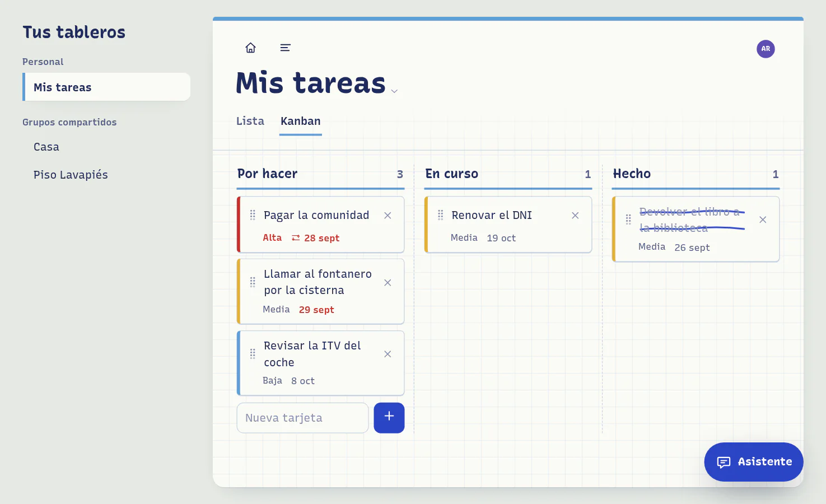This screenshot has width=826, height=504.
Task: Open the Piso Lavapiés shared group
Action: pyautogui.click(x=71, y=175)
